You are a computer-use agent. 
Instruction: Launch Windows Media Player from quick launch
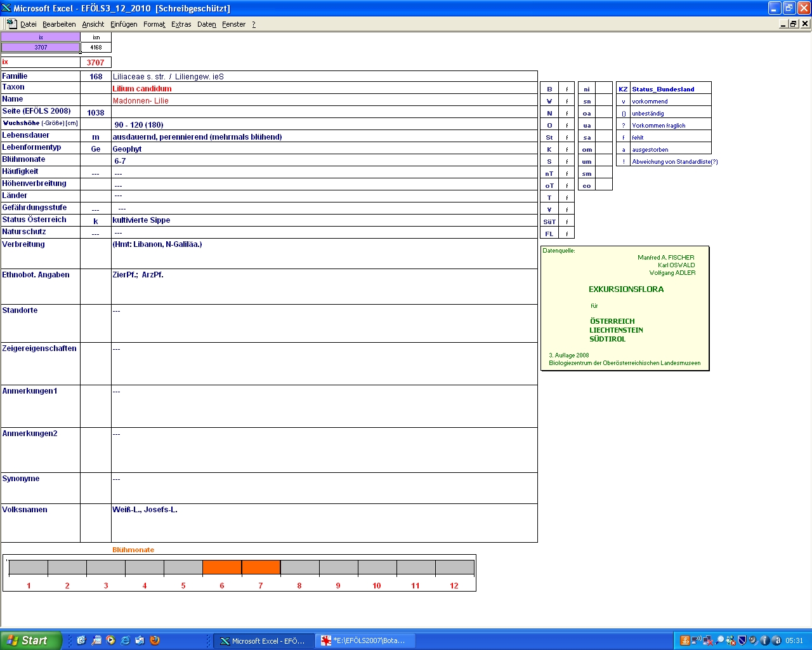click(x=111, y=640)
